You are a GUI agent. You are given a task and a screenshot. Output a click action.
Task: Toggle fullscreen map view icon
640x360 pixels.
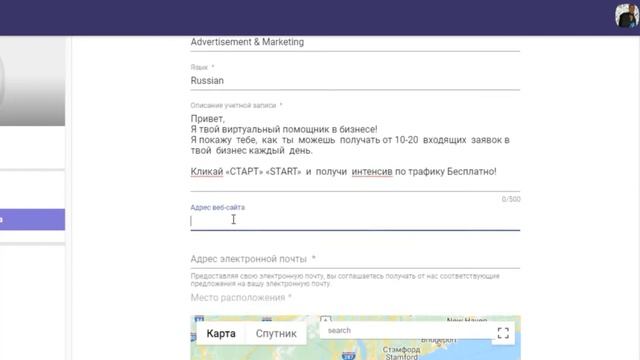tap(503, 333)
